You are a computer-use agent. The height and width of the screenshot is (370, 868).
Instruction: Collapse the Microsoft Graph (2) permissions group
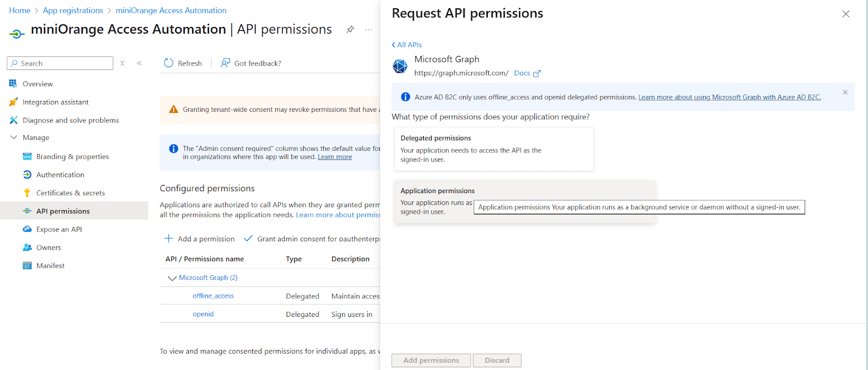[x=172, y=278]
